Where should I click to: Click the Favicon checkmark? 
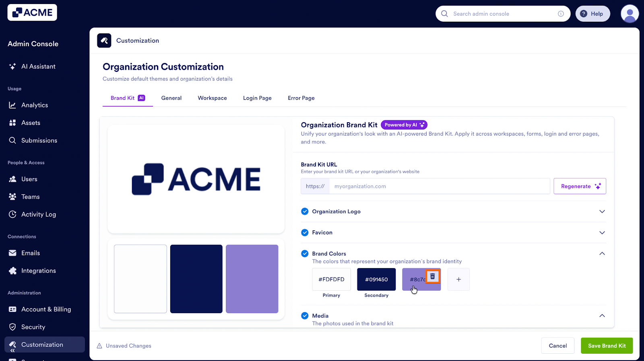pyautogui.click(x=305, y=232)
